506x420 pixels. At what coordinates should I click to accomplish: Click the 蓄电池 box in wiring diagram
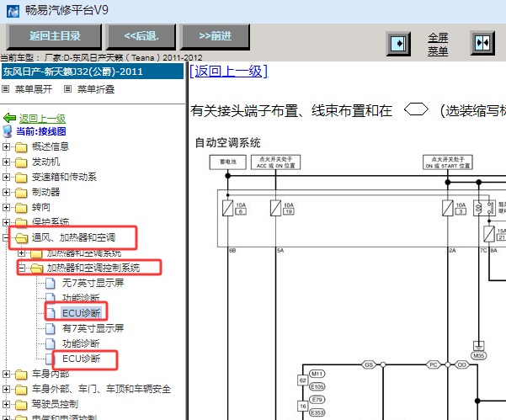[228, 162]
